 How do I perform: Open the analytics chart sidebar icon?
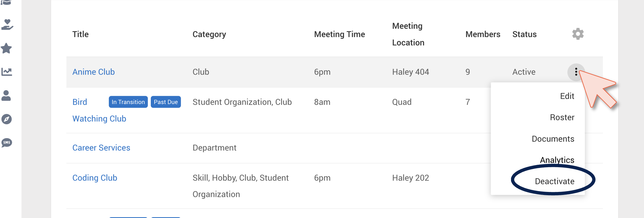pyautogui.click(x=7, y=72)
